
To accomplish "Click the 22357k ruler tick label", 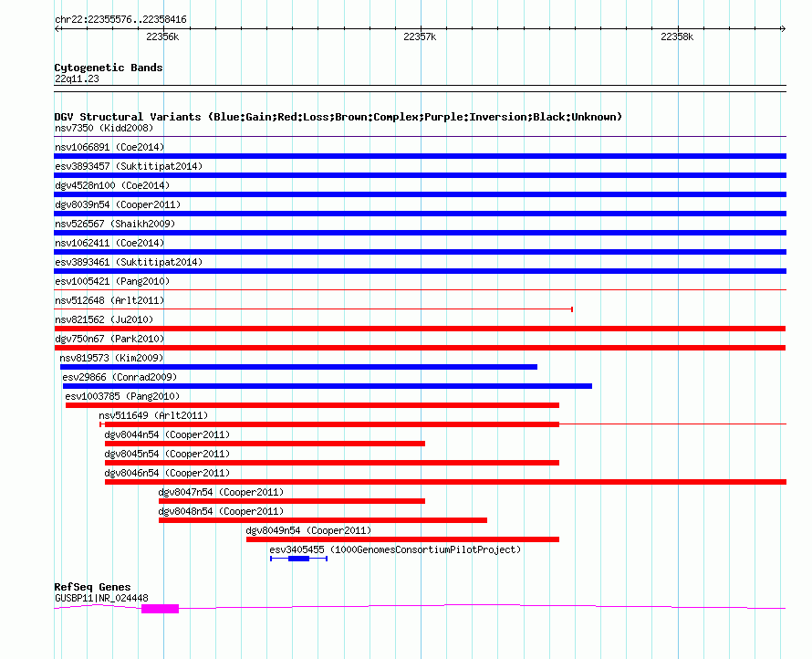I will click(420, 37).
